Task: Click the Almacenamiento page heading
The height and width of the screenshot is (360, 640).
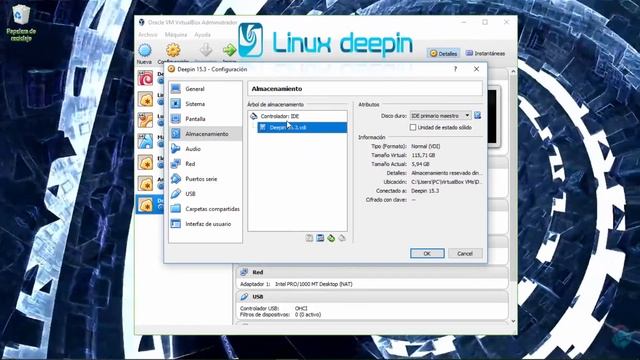Action: pos(277,89)
